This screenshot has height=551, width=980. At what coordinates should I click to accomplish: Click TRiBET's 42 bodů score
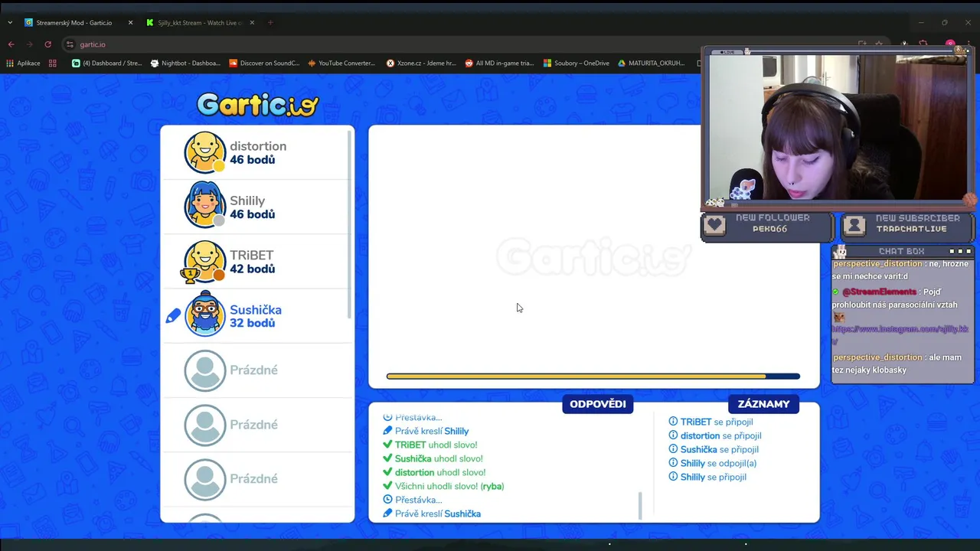(253, 269)
